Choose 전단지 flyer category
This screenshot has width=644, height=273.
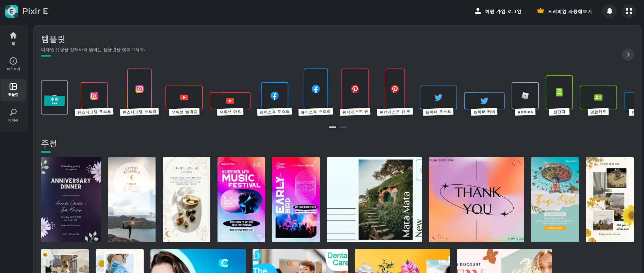(x=559, y=95)
